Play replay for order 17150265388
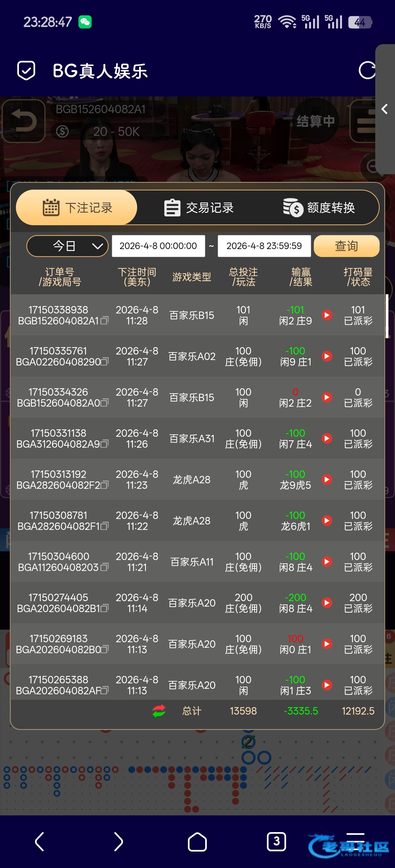Screen dimensions: 395x868 coord(326,685)
